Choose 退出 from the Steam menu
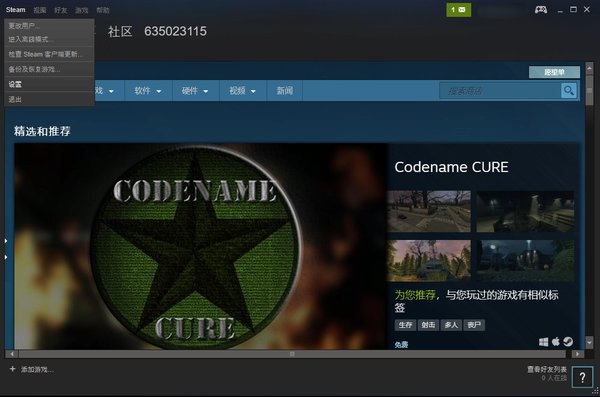Viewport: 600px width, 397px height. [49, 99]
